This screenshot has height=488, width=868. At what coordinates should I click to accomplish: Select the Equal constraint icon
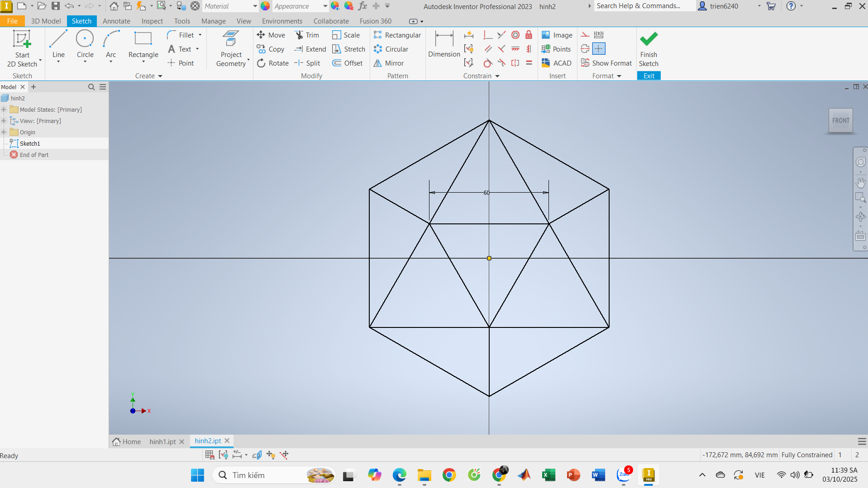(529, 63)
